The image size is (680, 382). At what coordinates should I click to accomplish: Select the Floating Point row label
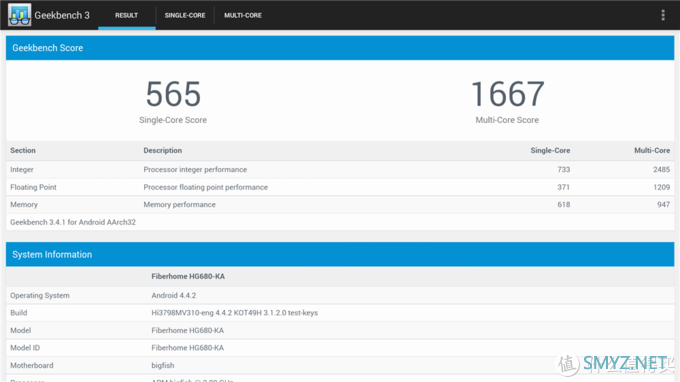[x=33, y=187]
